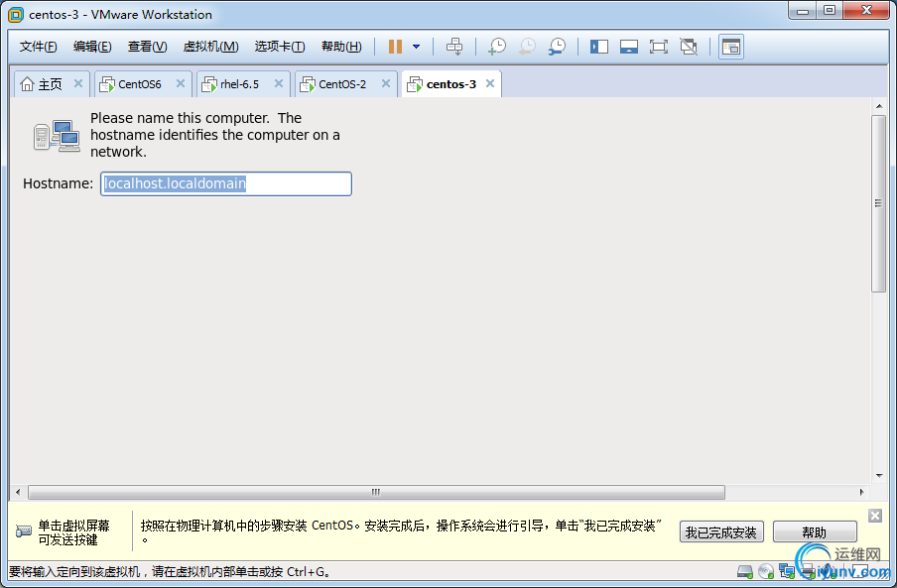Close the rhel-6.5 tab

(x=279, y=83)
